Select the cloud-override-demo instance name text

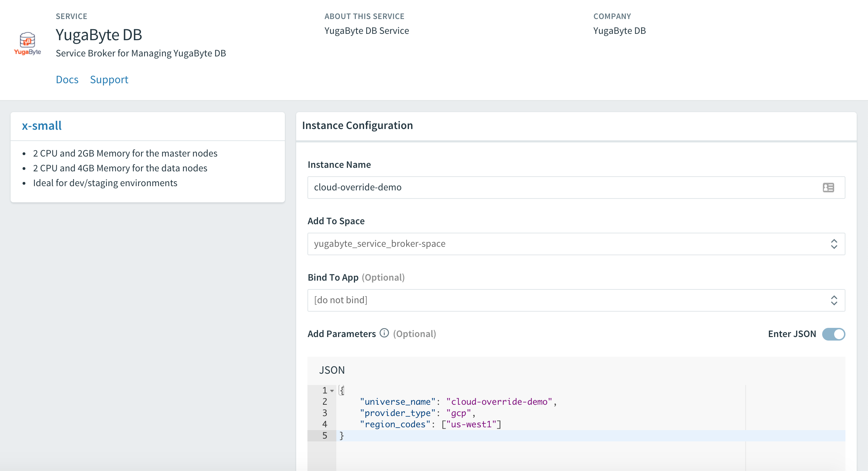[x=357, y=187]
